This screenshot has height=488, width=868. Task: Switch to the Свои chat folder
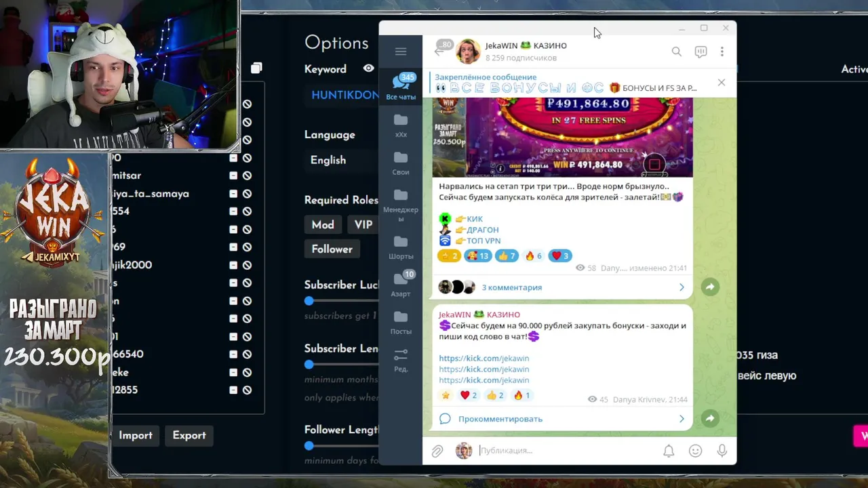[401, 163]
